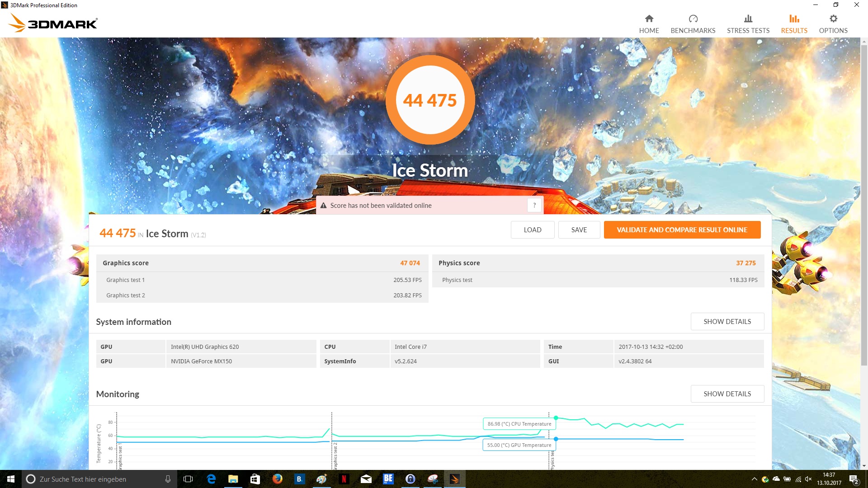Click the CPU Temperature graph marker
The width and height of the screenshot is (868, 488).
pos(556,418)
